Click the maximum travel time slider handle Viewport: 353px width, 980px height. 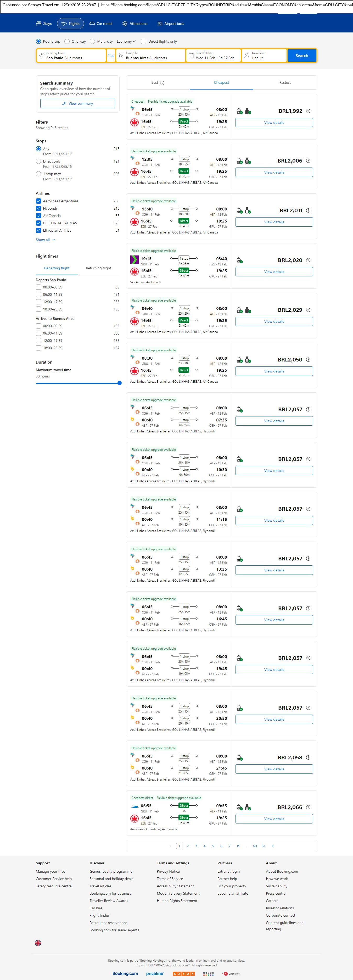119,383
